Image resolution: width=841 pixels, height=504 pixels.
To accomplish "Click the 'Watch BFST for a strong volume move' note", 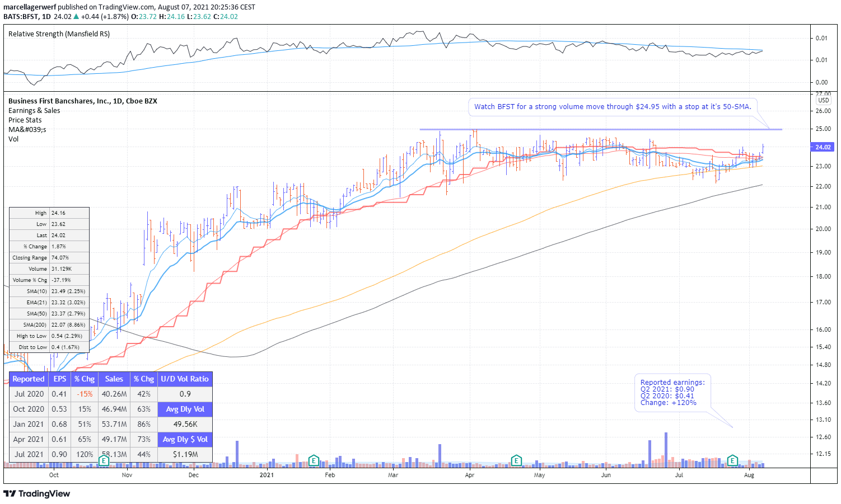I will pyautogui.click(x=613, y=106).
